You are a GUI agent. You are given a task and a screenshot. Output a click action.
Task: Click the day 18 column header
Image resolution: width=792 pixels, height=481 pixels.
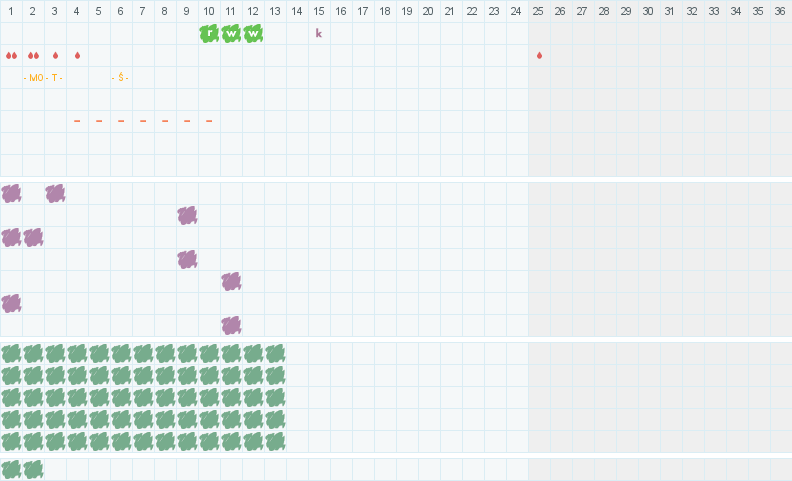[385, 11]
